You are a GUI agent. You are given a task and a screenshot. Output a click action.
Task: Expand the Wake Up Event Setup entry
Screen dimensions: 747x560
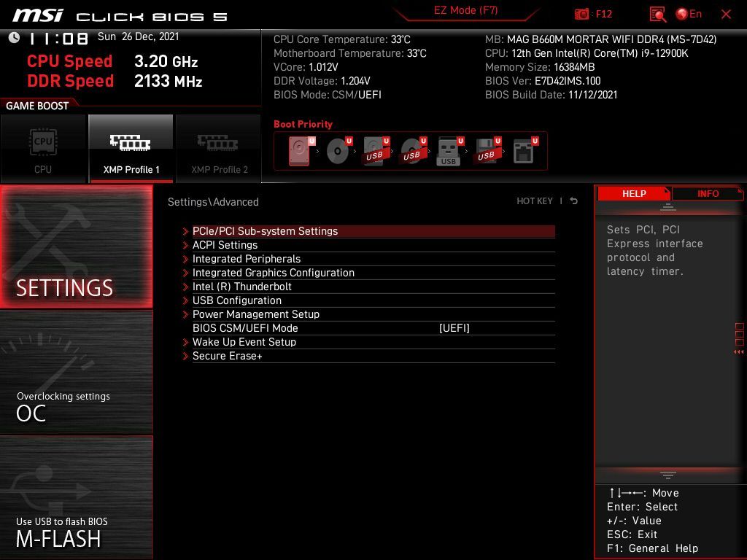point(244,342)
